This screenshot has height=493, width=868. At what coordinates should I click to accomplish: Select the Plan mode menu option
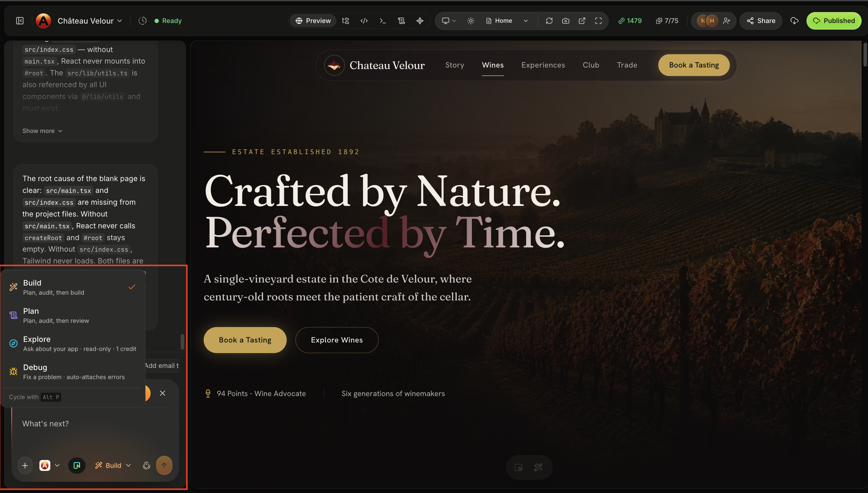(73, 315)
